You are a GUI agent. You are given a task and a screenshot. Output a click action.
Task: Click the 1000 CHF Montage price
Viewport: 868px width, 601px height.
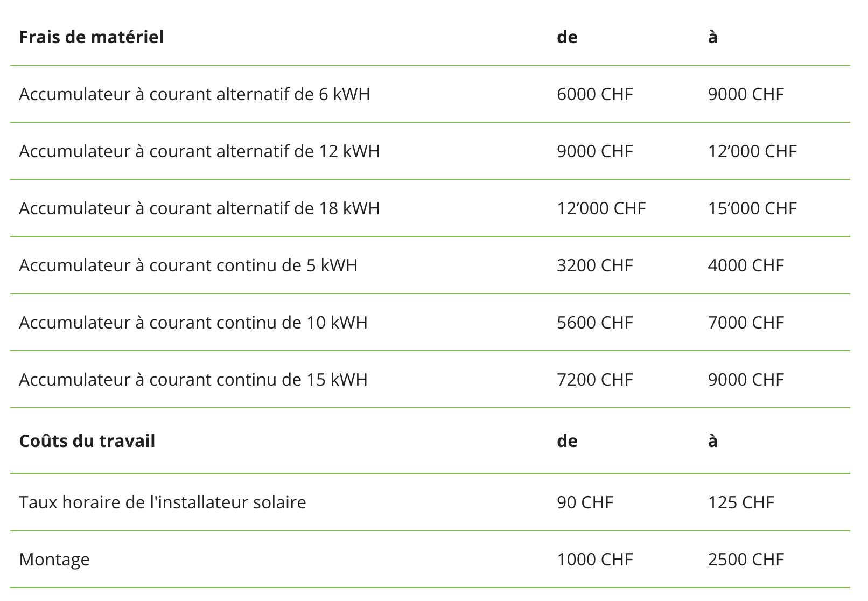coord(594,560)
